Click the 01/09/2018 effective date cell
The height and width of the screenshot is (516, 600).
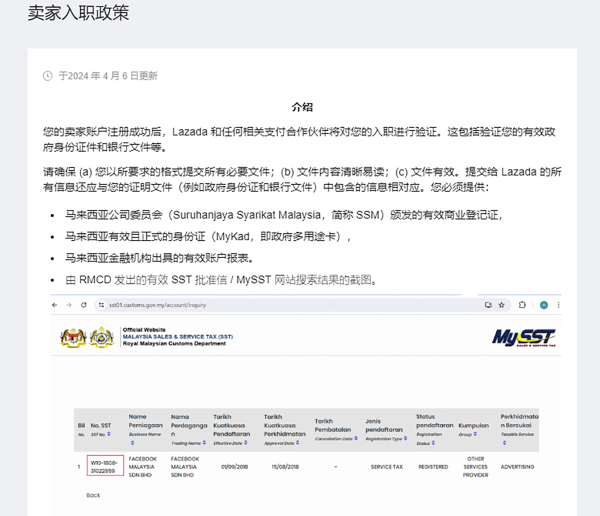click(234, 467)
